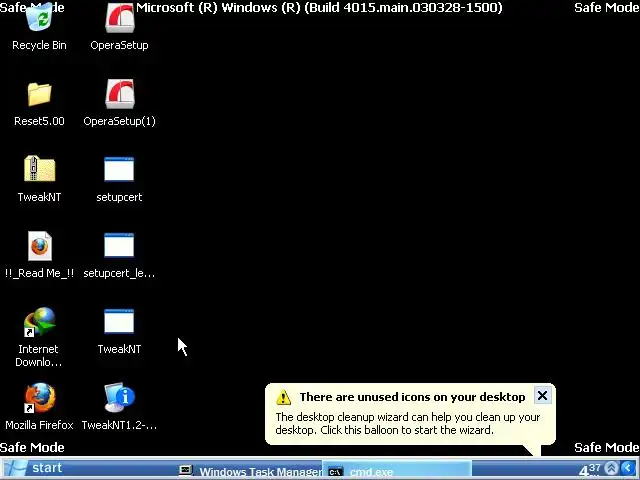This screenshot has height=480, width=640.
Task: Close the unused icons balloon notification
Action: point(542,396)
